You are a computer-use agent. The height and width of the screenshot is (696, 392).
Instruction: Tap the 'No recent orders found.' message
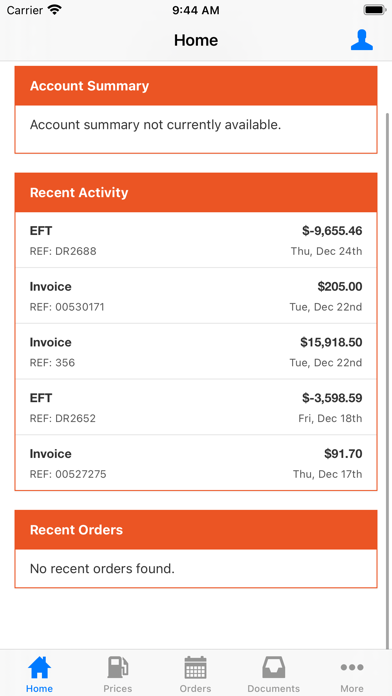102,568
